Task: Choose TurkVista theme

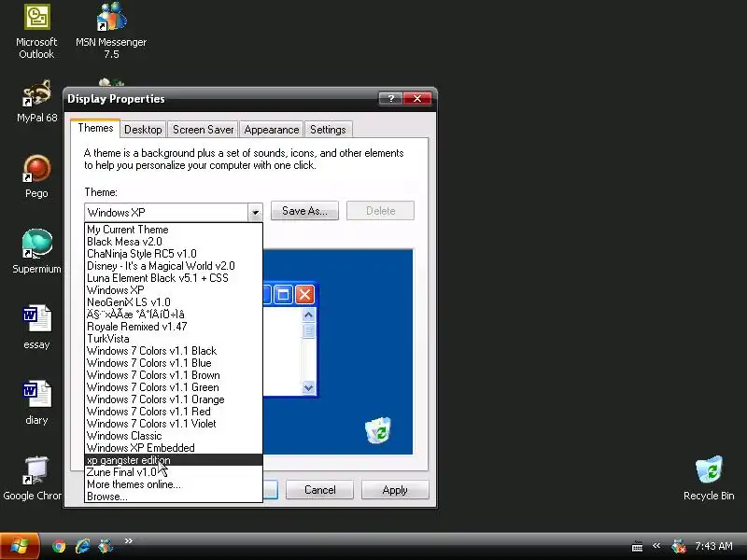Action: click(174, 339)
